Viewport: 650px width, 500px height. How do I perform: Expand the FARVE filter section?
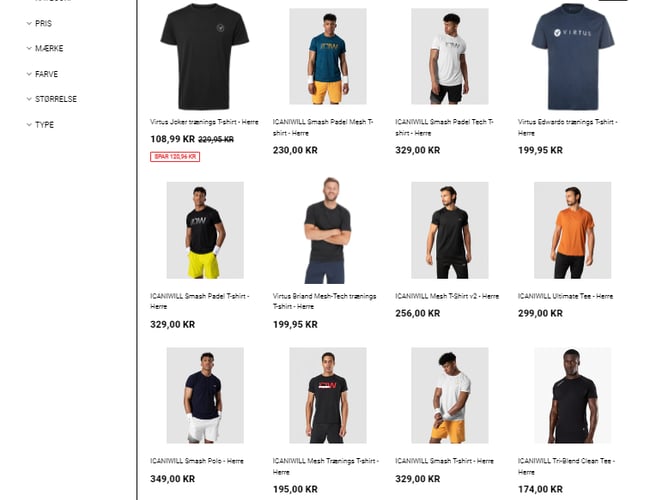(x=42, y=74)
